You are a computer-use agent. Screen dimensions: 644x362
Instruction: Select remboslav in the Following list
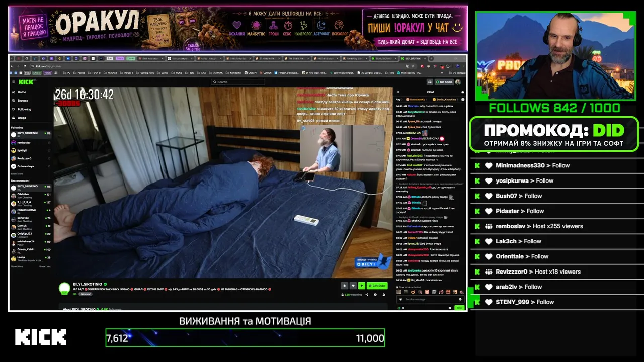click(x=31, y=143)
